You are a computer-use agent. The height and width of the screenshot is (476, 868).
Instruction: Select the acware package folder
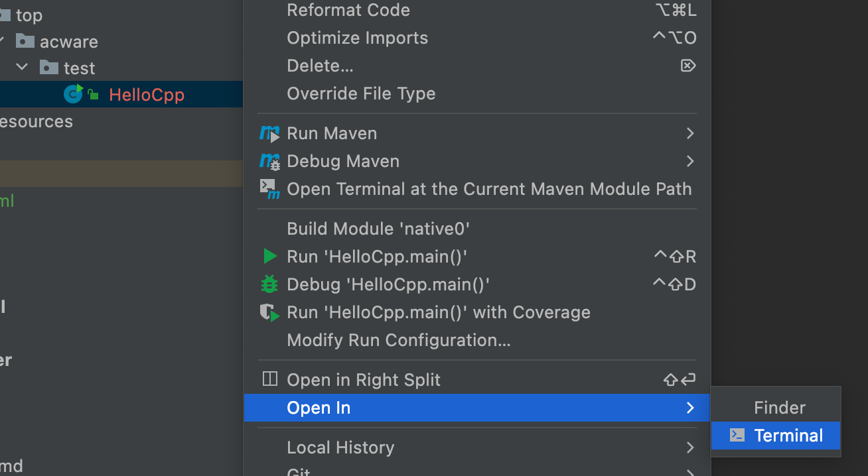pyautogui.click(x=68, y=42)
